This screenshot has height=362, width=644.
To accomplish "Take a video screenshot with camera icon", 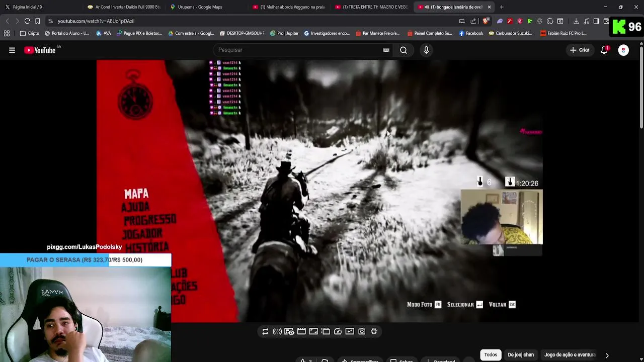I will pos(362,331).
